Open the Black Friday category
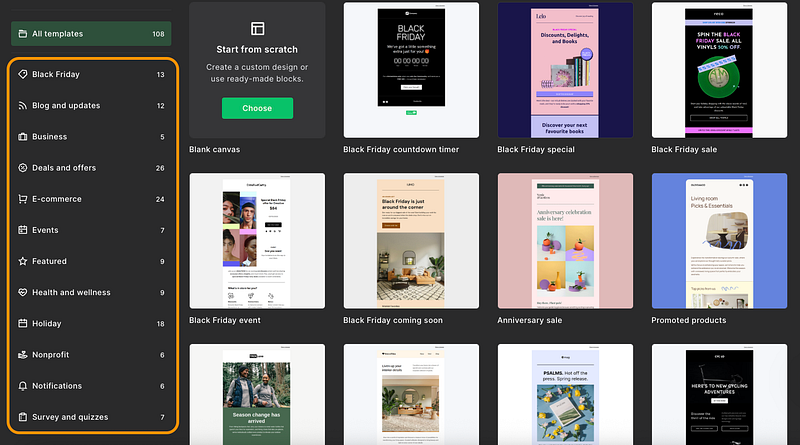 click(91, 74)
